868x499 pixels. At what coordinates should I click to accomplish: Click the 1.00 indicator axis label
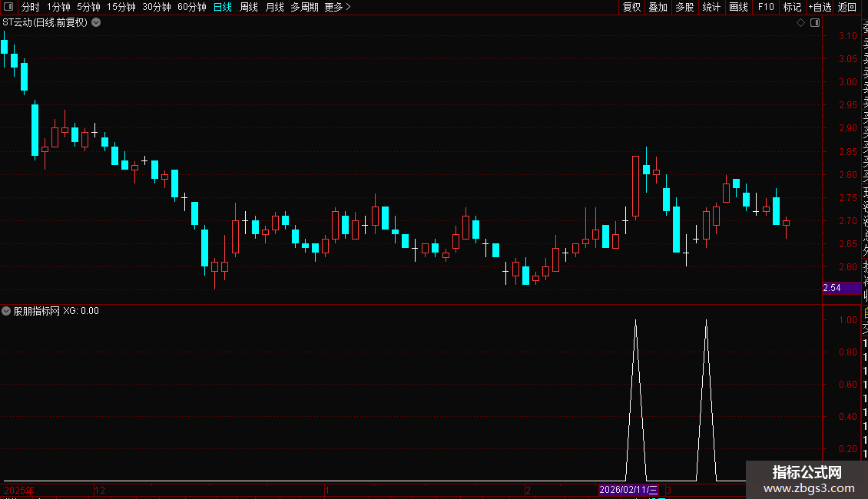coord(847,320)
